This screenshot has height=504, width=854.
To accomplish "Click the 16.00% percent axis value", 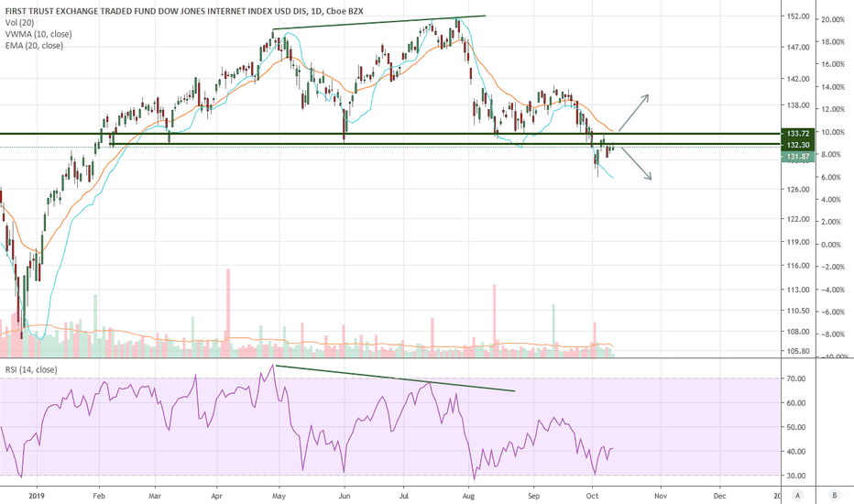I will [x=833, y=64].
